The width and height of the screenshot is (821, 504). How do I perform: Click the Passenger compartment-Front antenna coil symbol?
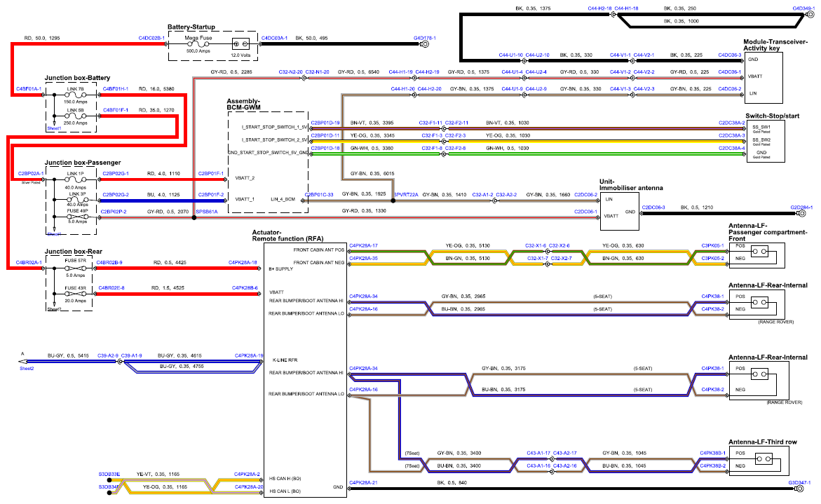(x=760, y=252)
